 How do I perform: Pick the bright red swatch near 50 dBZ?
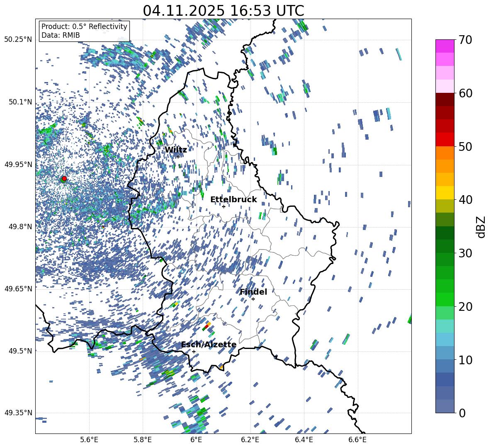click(x=445, y=139)
